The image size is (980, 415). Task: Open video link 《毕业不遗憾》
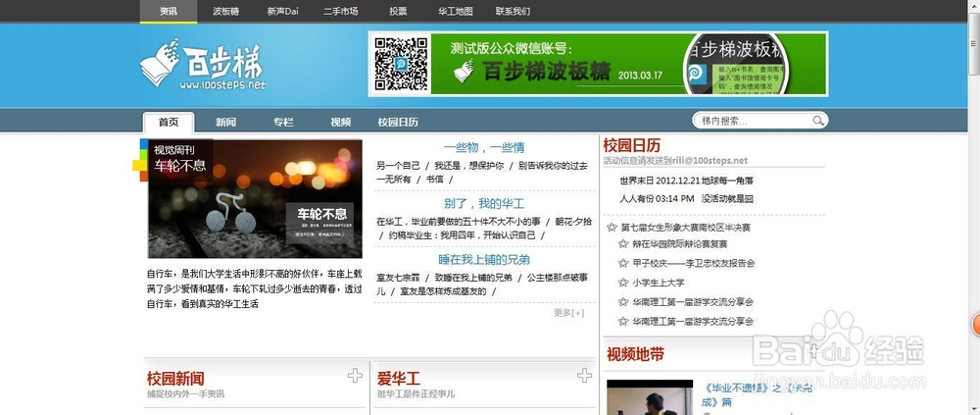click(759, 394)
